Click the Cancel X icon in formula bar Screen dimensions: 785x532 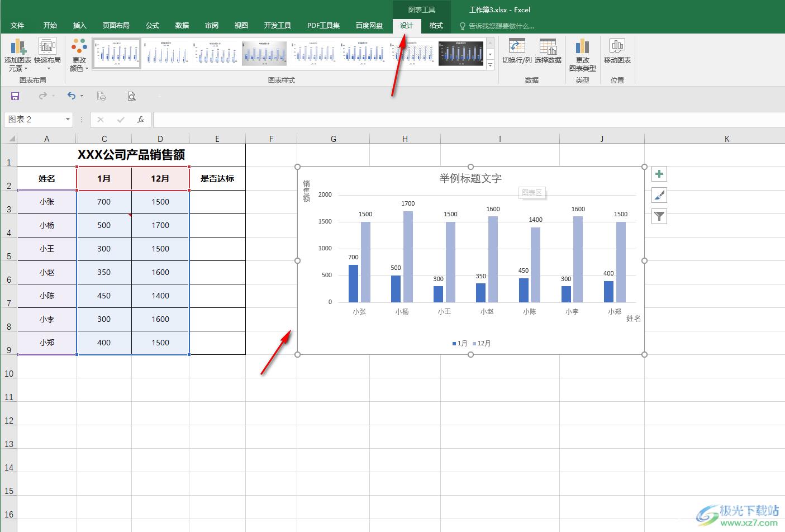(101, 120)
